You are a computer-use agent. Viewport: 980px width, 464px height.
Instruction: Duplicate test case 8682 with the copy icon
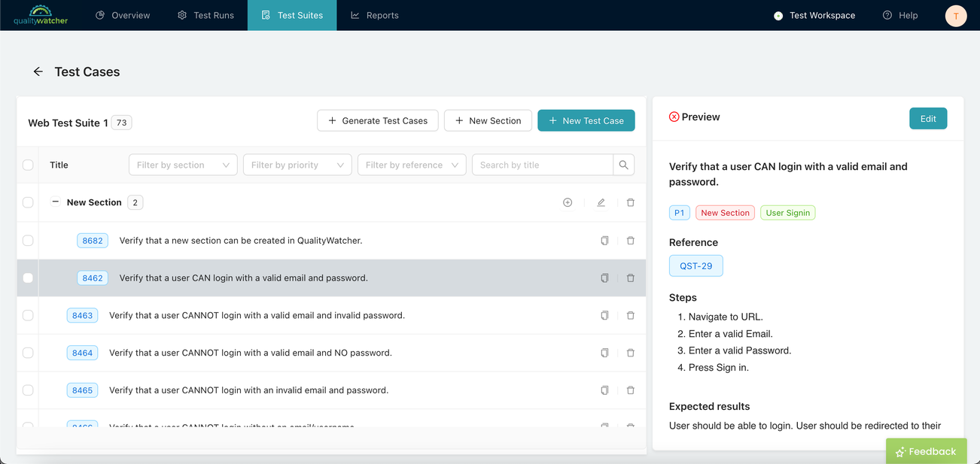click(604, 241)
